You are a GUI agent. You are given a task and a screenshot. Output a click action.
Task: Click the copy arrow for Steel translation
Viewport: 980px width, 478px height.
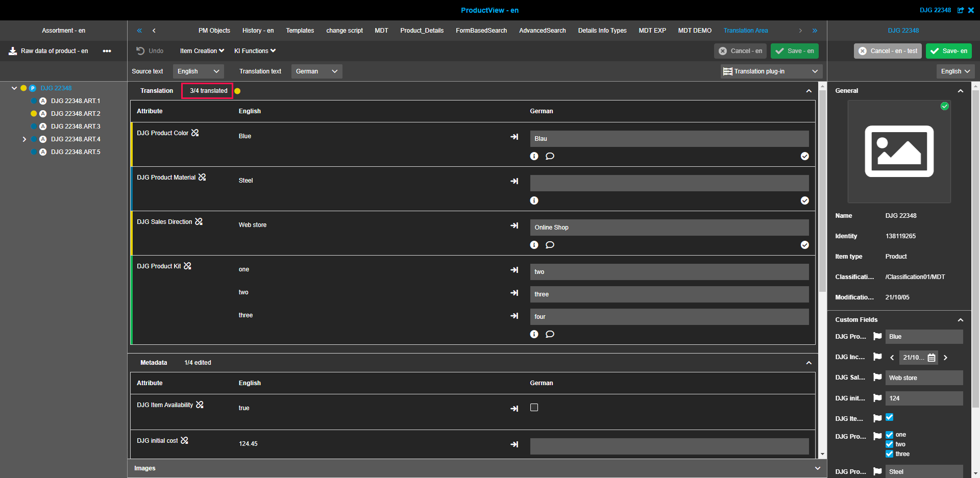tap(514, 181)
